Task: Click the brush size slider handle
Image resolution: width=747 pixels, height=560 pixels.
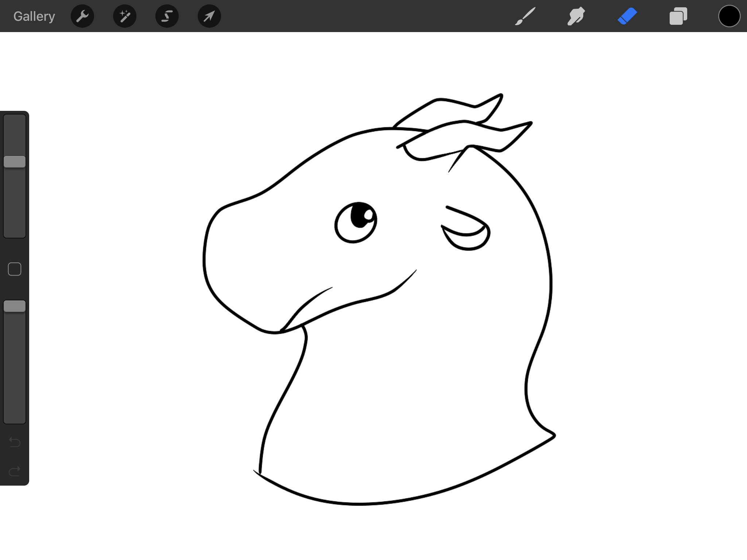Action: point(15,162)
